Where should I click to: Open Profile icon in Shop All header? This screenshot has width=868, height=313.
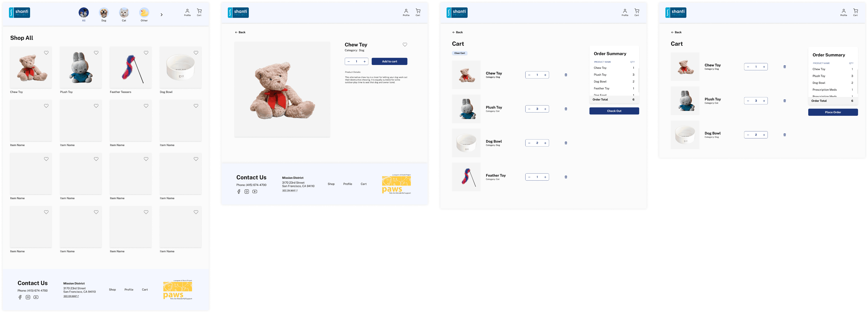tap(187, 12)
